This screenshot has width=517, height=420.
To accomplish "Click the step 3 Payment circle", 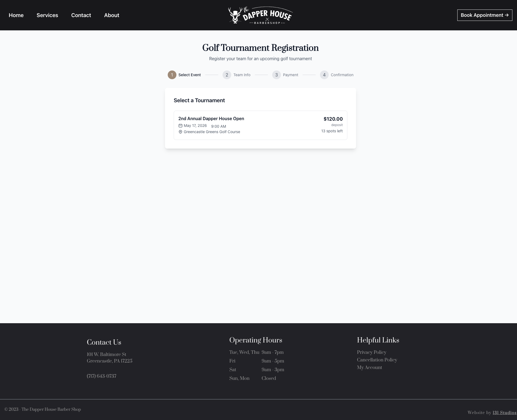I will (276, 75).
